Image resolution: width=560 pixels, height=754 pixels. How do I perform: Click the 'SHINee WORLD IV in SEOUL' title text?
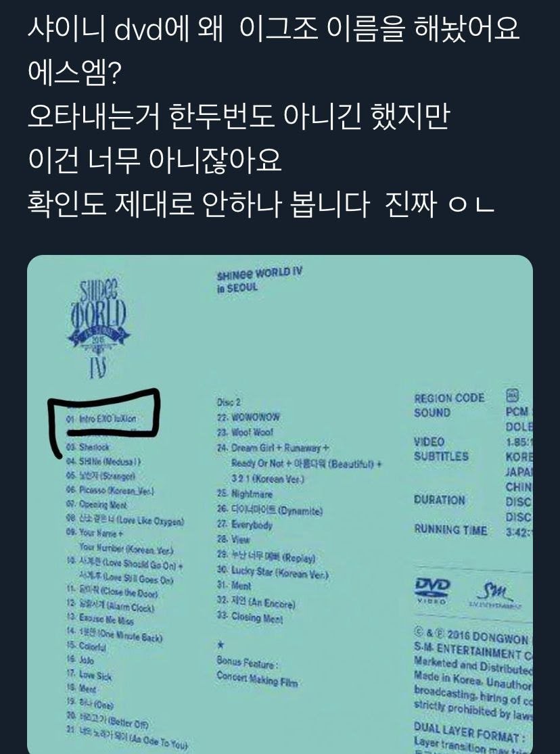click(259, 280)
